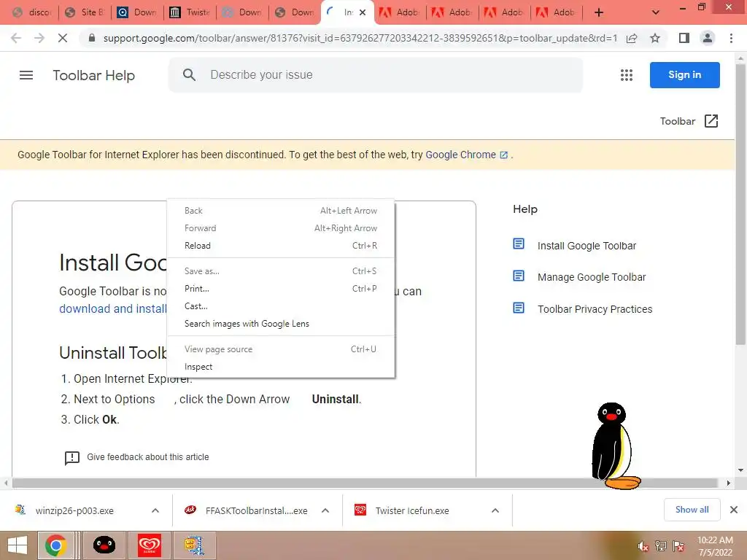Image resolution: width=747 pixels, height=560 pixels.
Task: Click the Action Center flag tray icon
Action: (x=678, y=546)
